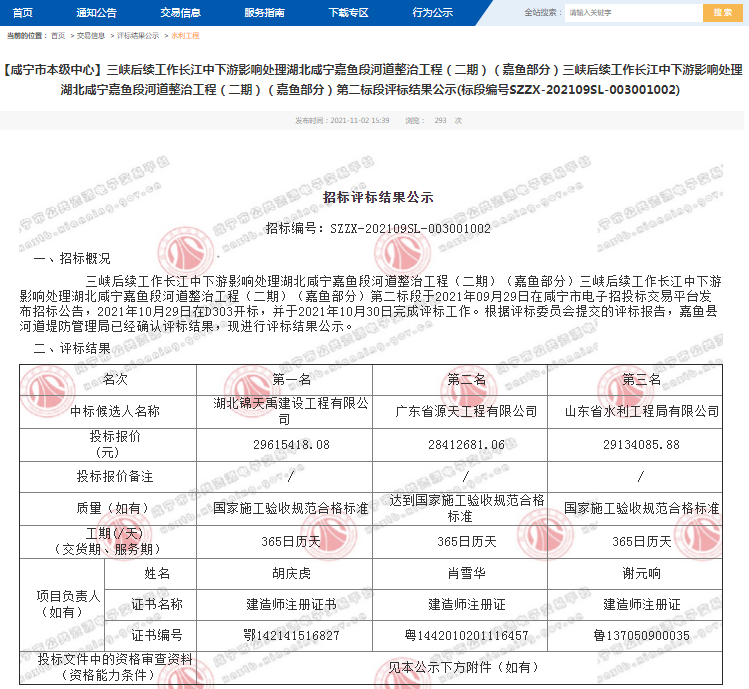
Task: Open the 交易信息 menu item
Action: [x=180, y=12]
